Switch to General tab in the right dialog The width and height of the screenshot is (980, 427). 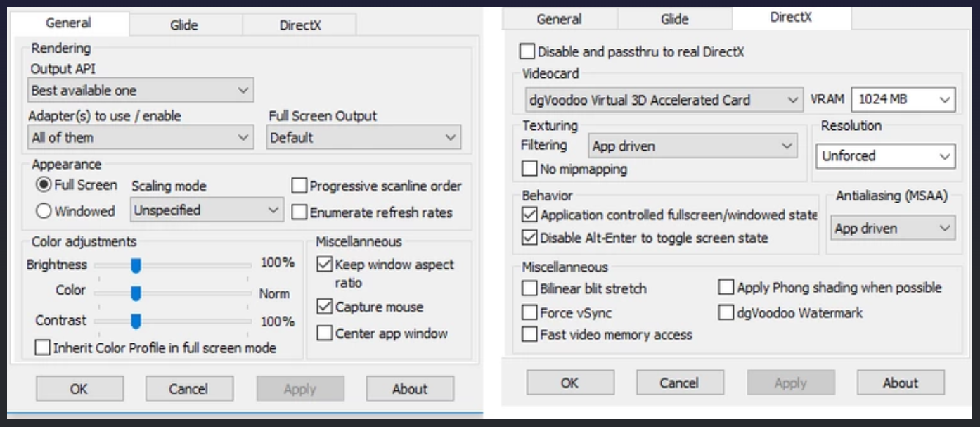[560, 19]
